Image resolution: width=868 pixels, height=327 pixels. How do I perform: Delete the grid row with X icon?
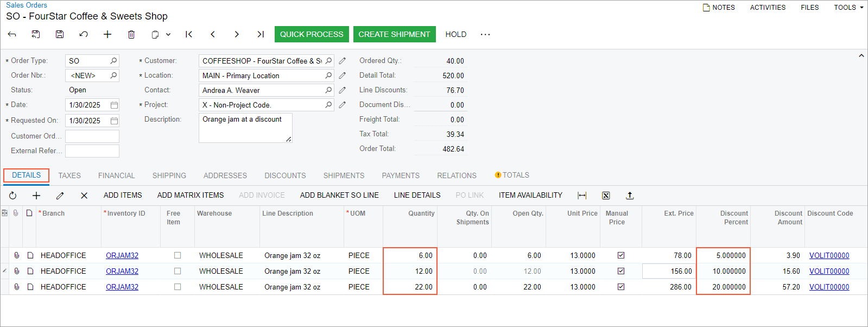pyautogui.click(x=84, y=196)
